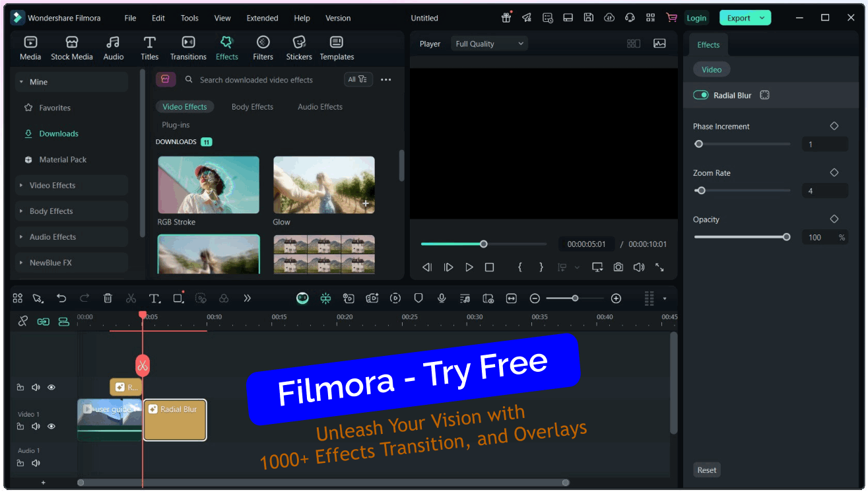Click the Reset button in Effects panel
This screenshot has width=868, height=492.
(707, 470)
